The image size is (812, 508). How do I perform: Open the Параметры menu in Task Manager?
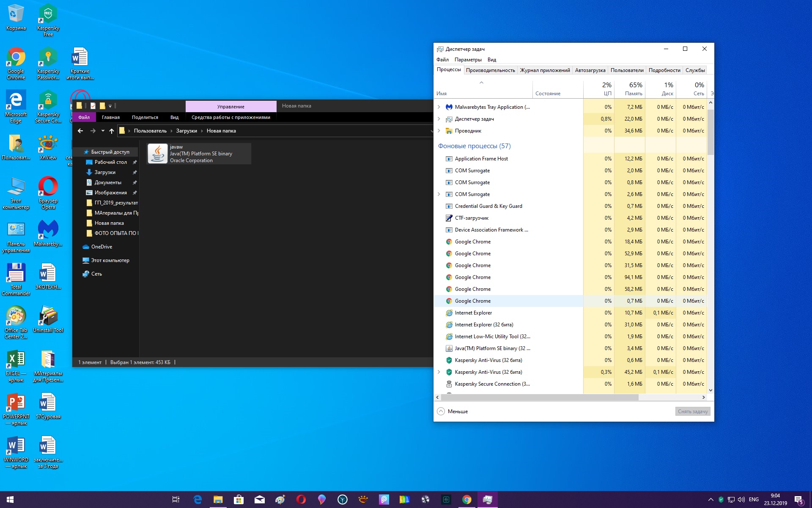coord(468,60)
